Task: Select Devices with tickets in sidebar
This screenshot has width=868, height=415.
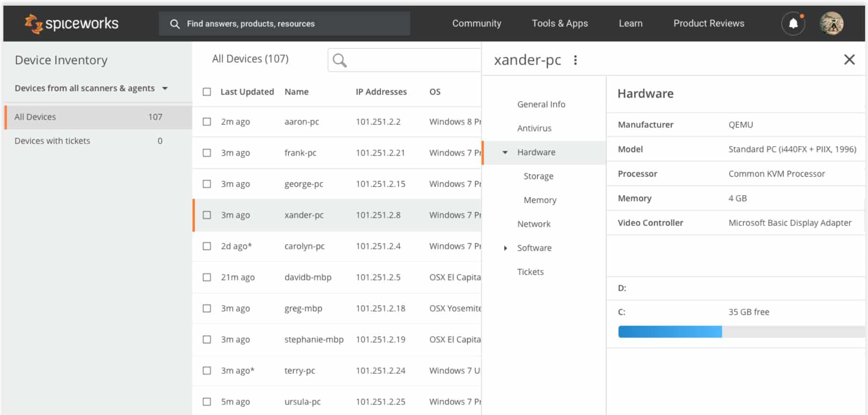Action: [x=98, y=141]
